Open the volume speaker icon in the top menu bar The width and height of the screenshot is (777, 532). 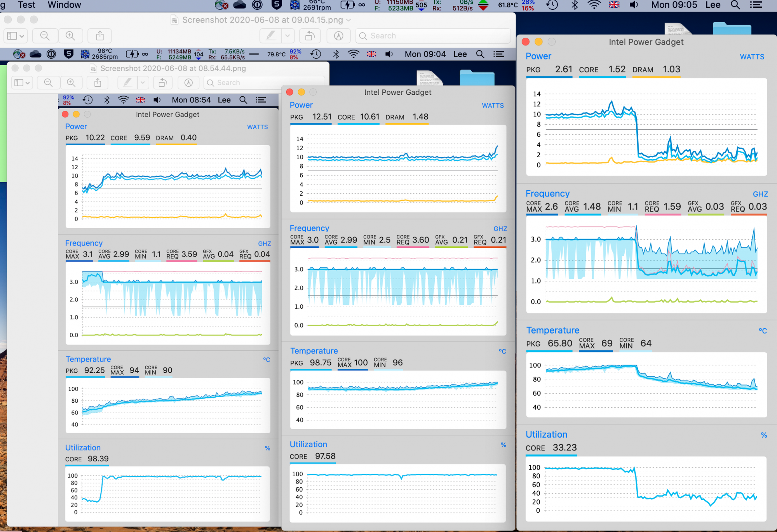[634, 5]
